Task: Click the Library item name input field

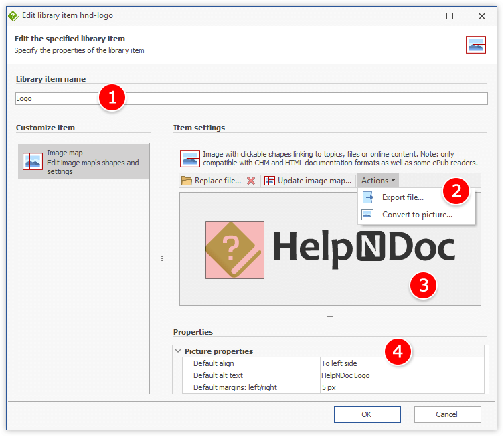Action: 252,98
